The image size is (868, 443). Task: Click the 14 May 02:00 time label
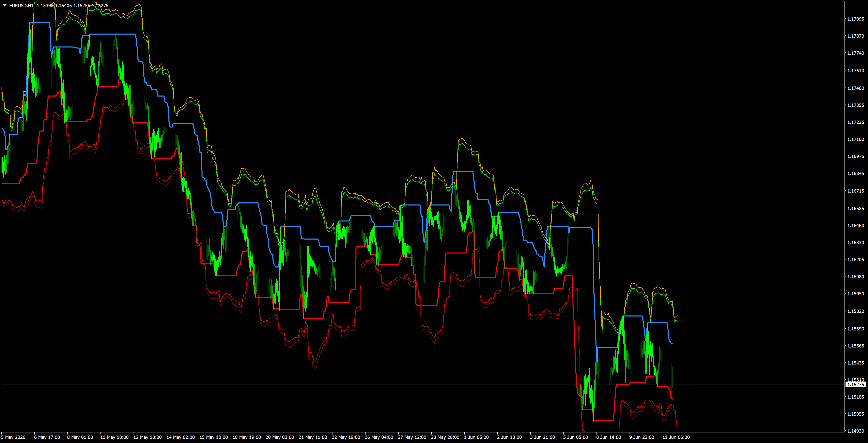point(180,437)
